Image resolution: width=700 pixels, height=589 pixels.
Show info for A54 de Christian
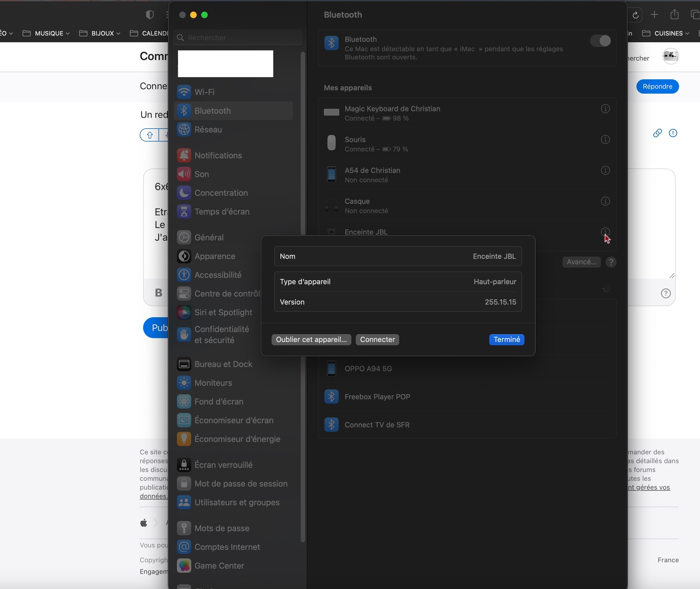click(605, 171)
